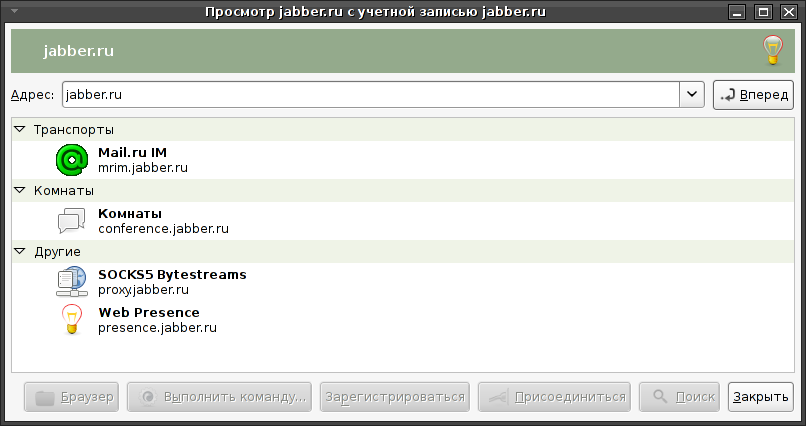806x426 pixels.
Task: Click the Выполнить команду... button
Action: point(219,397)
